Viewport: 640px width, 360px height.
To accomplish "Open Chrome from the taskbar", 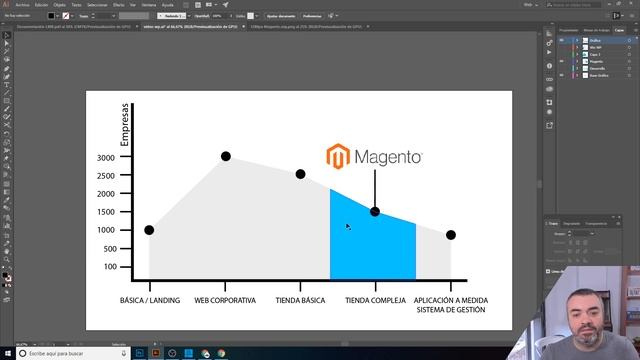I will click(221, 353).
